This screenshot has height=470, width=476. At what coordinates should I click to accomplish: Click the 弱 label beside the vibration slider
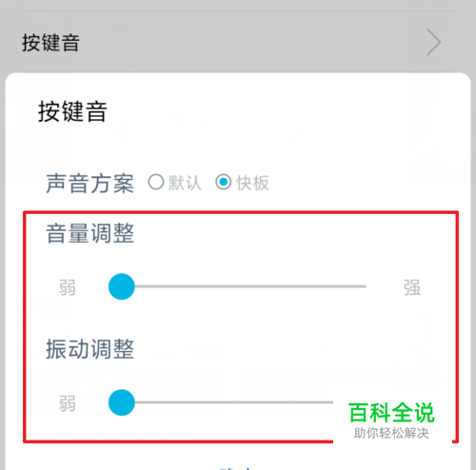coord(68,403)
